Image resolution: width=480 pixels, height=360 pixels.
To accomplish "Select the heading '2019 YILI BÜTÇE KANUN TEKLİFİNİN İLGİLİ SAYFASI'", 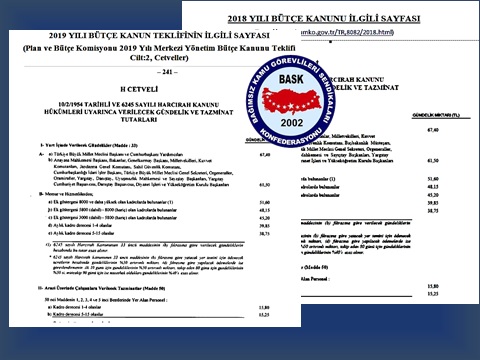I will [x=159, y=35].
